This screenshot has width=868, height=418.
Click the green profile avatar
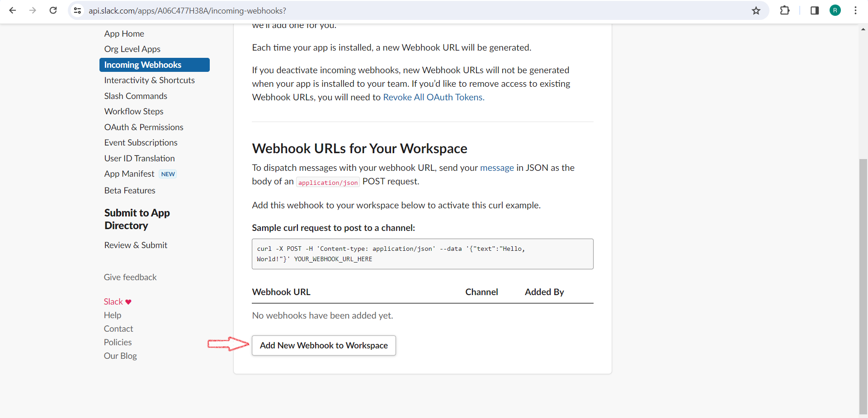click(x=835, y=10)
